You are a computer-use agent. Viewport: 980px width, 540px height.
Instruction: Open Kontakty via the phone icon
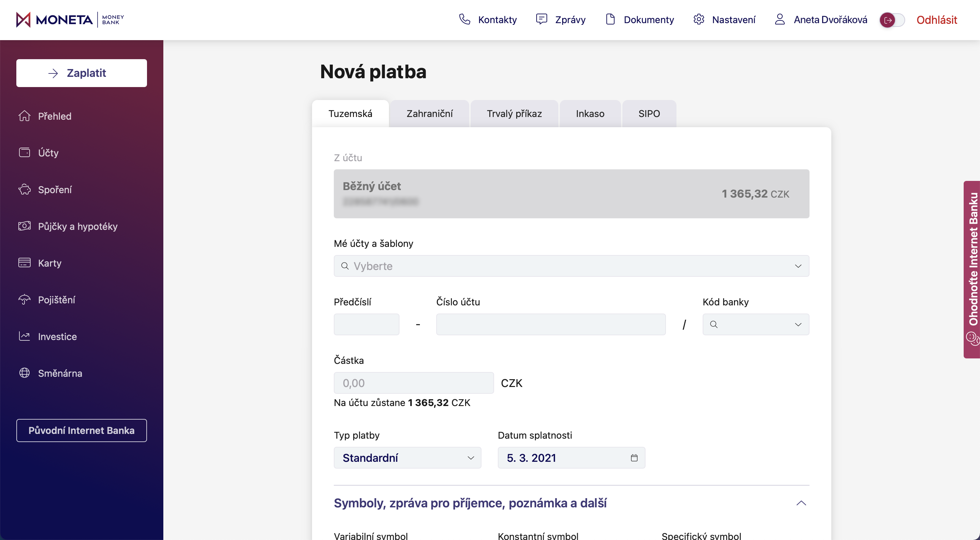click(x=464, y=19)
